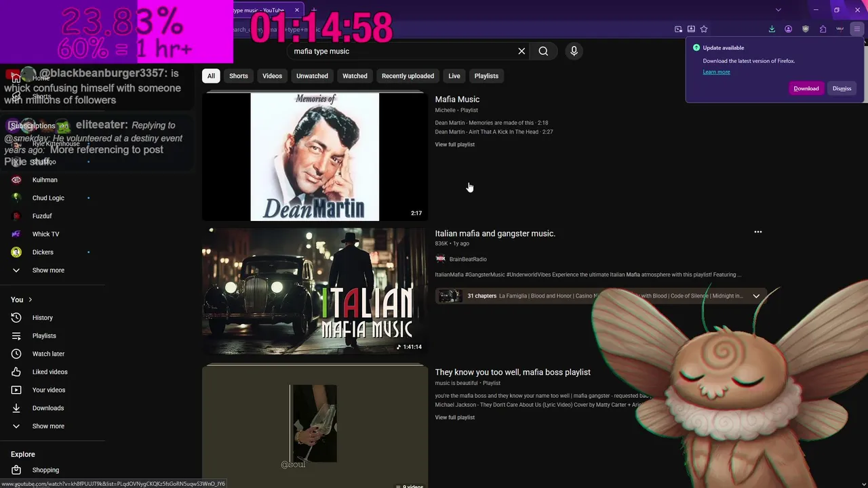Open the three-dot menu for Italian mafia video
This screenshot has height=488, width=868.
point(758,232)
